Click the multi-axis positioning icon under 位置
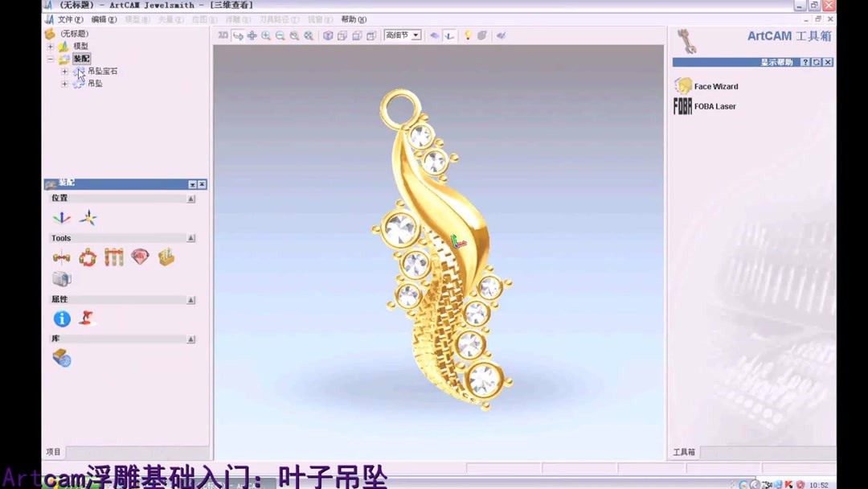 87,217
